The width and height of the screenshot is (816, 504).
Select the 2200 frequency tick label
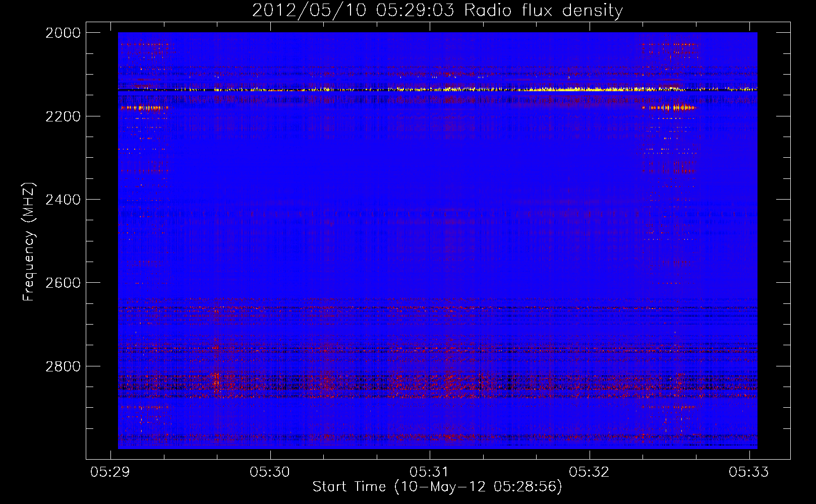pos(63,116)
